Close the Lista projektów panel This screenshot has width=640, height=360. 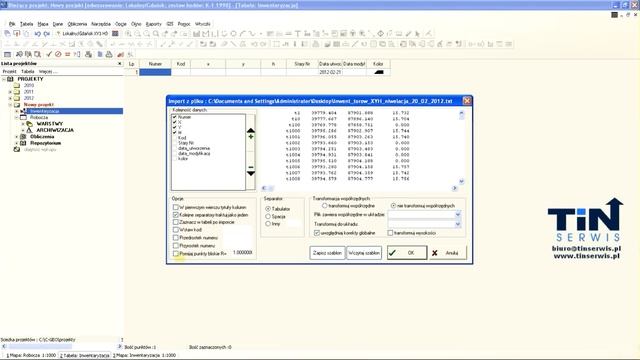click(120, 64)
